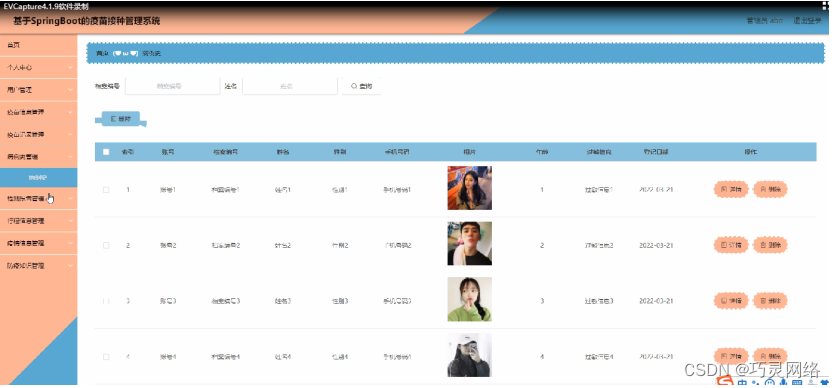Click 删除 for the 账号2 row
836x388 pixels.
(770, 245)
